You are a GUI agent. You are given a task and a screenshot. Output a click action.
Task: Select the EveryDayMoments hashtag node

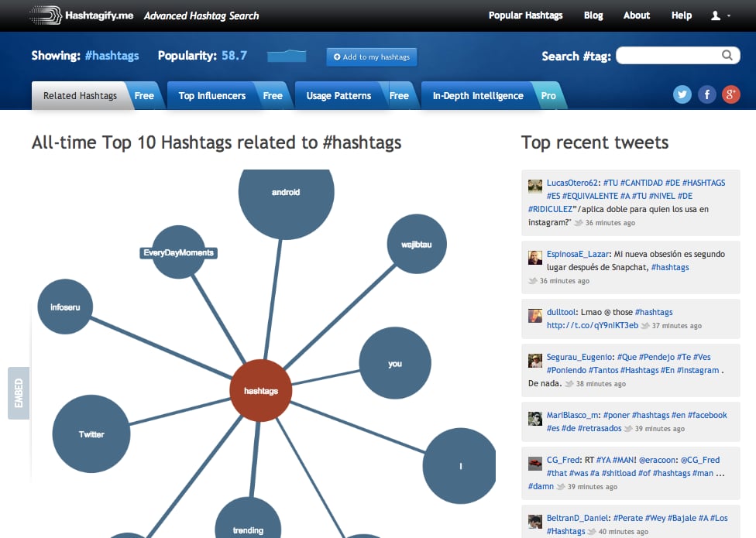178,252
